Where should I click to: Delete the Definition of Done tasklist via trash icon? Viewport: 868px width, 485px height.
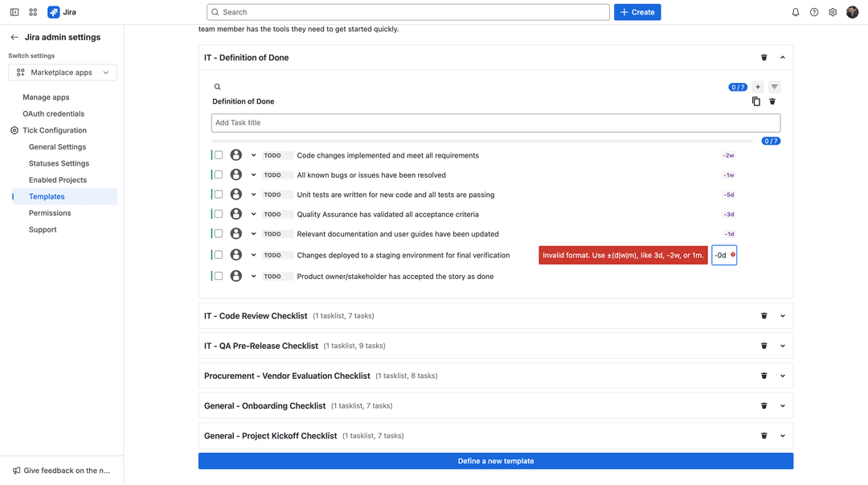click(x=772, y=101)
